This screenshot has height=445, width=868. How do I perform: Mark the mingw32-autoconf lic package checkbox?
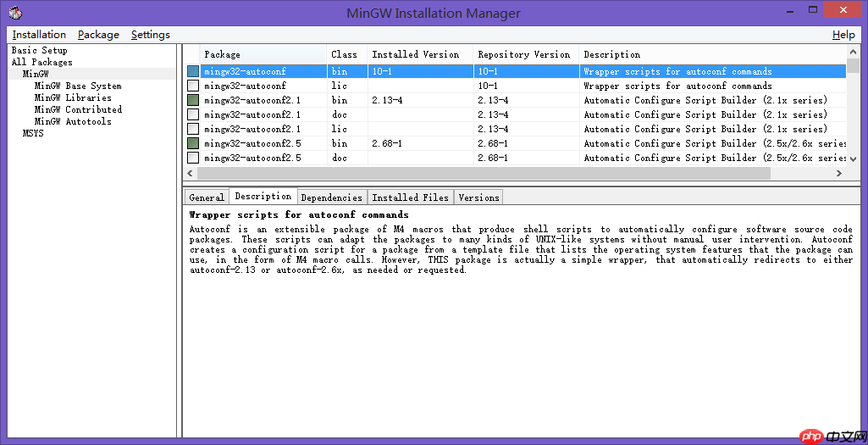tap(193, 86)
